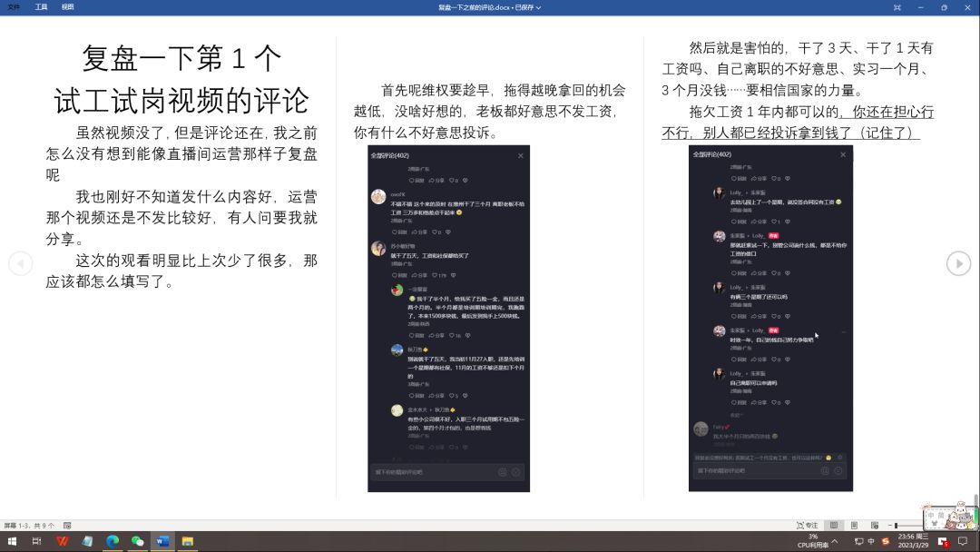Open notepad-like app taskbar icon
The height and width of the screenshot is (552, 980).
pos(87,541)
